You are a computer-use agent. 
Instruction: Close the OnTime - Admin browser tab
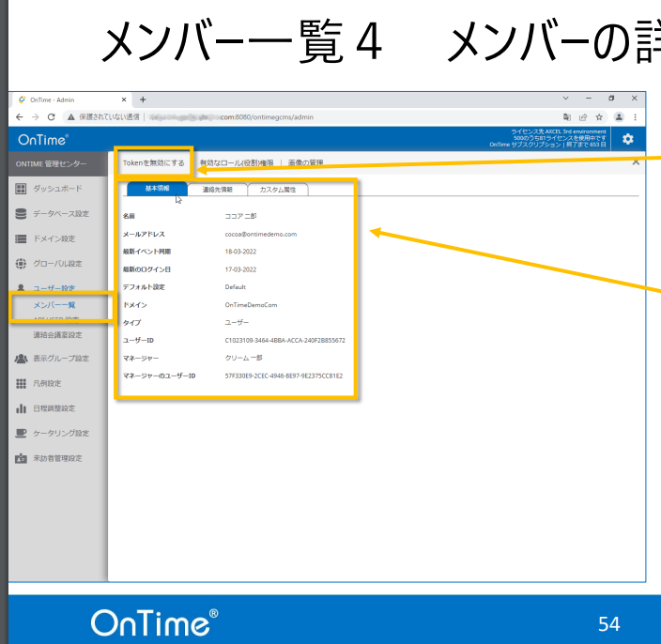(124, 100)
